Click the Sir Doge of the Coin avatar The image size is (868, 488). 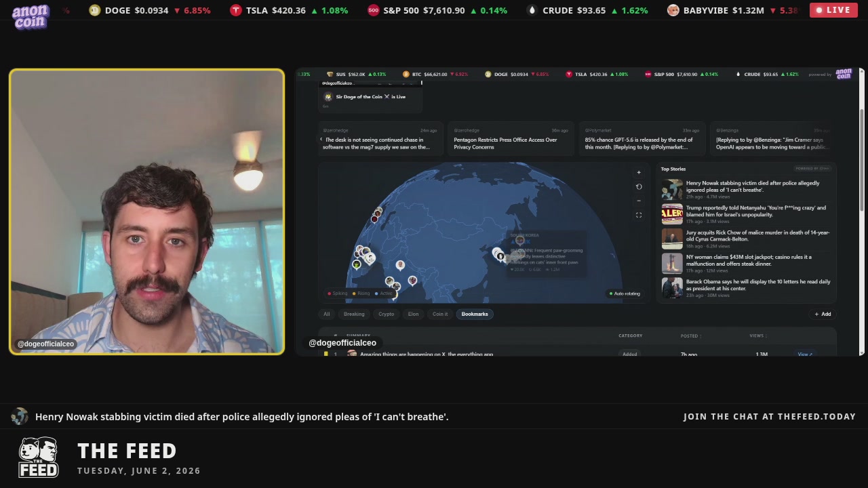[x=328, y=97]
